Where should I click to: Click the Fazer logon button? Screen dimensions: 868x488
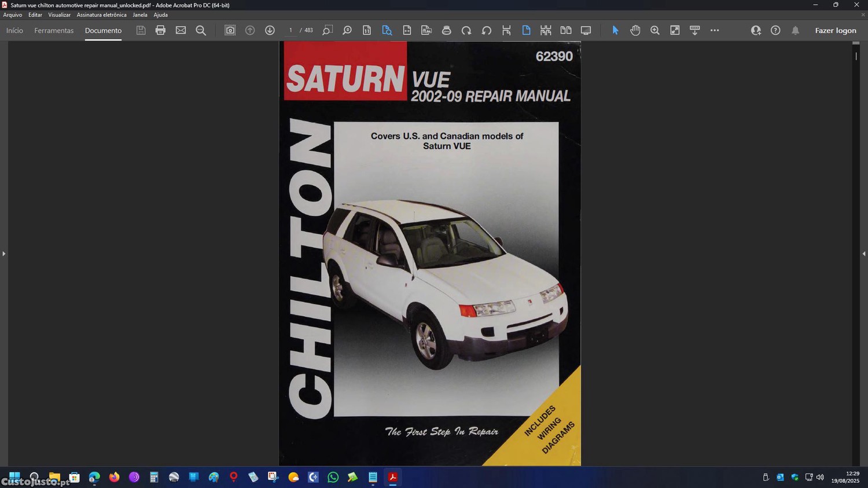835,31
